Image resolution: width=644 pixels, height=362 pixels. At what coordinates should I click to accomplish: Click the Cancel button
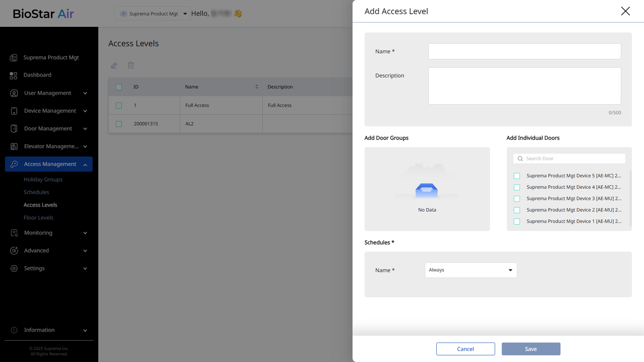[465, 349]
